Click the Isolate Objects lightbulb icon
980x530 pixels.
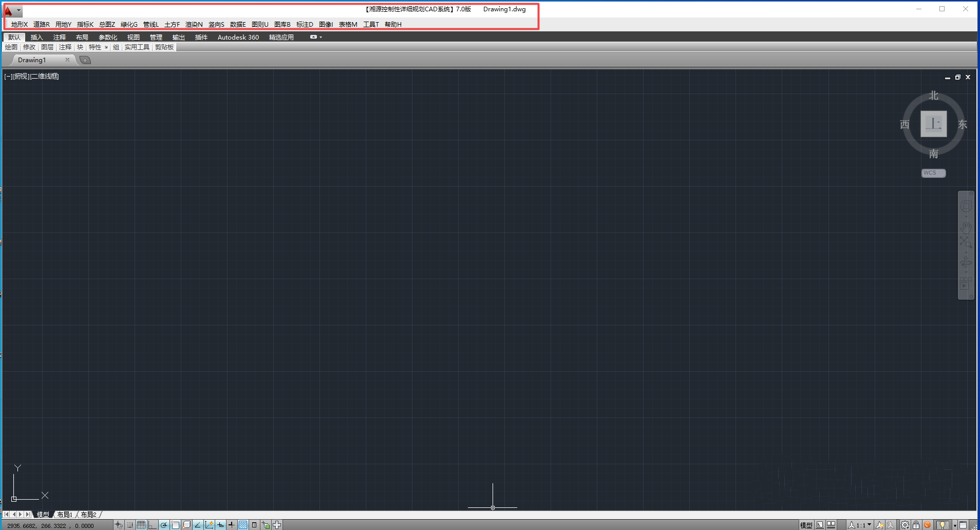943,525
